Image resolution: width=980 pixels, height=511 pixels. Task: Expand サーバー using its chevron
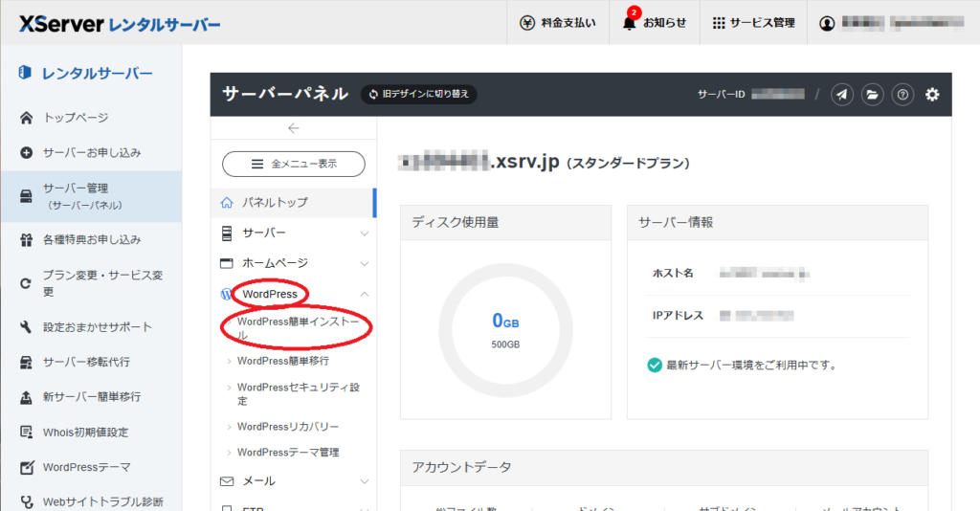[365, 233]
